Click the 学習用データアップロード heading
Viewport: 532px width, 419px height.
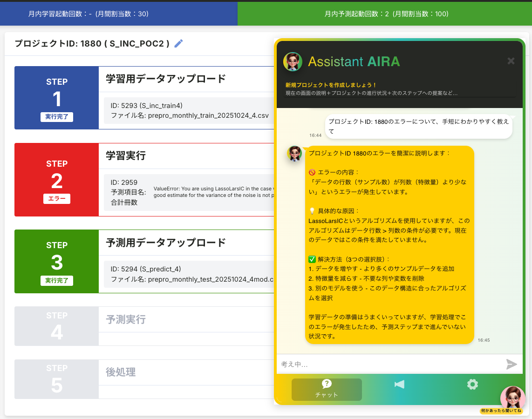(165, 79)
